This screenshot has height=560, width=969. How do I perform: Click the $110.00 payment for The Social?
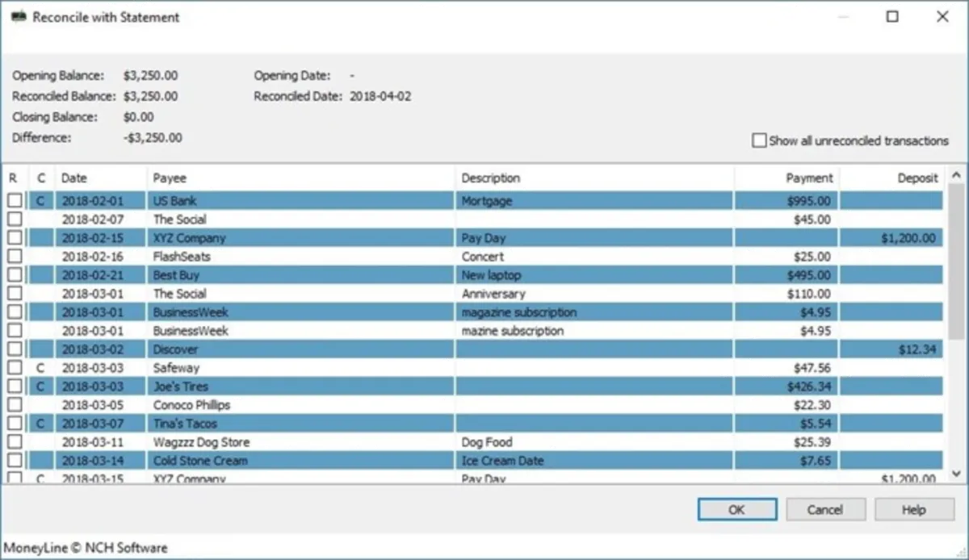point(808,294)
